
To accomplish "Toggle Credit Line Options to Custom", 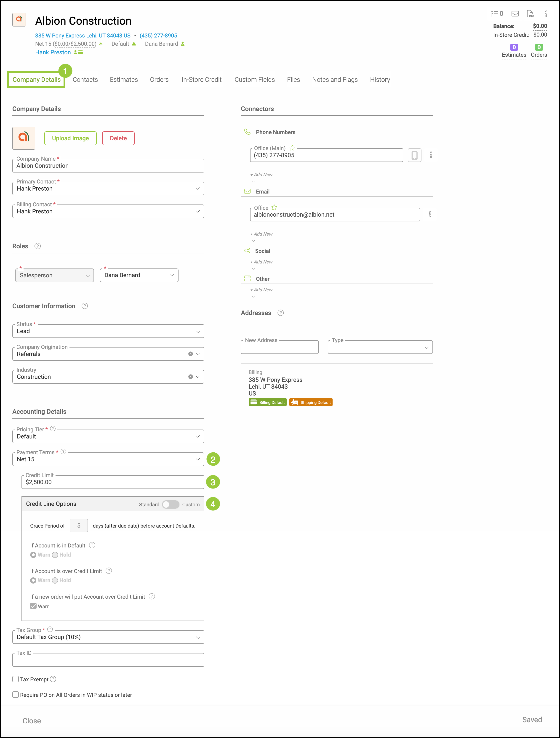I will (171, 504).
